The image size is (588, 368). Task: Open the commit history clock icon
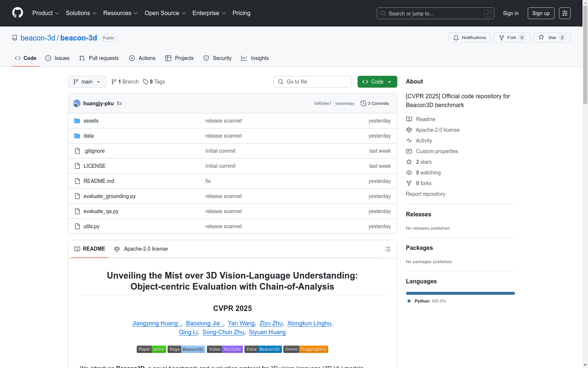pos(363,103)
